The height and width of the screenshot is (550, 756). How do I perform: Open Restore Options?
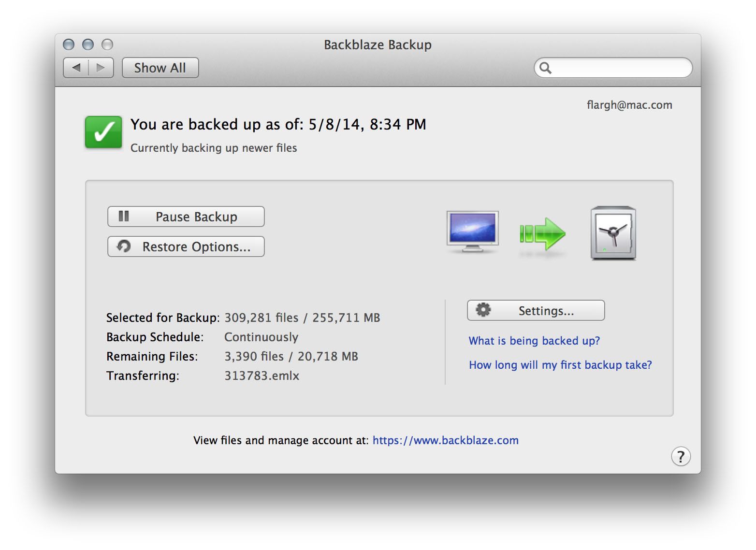click(x=186, y=246)
